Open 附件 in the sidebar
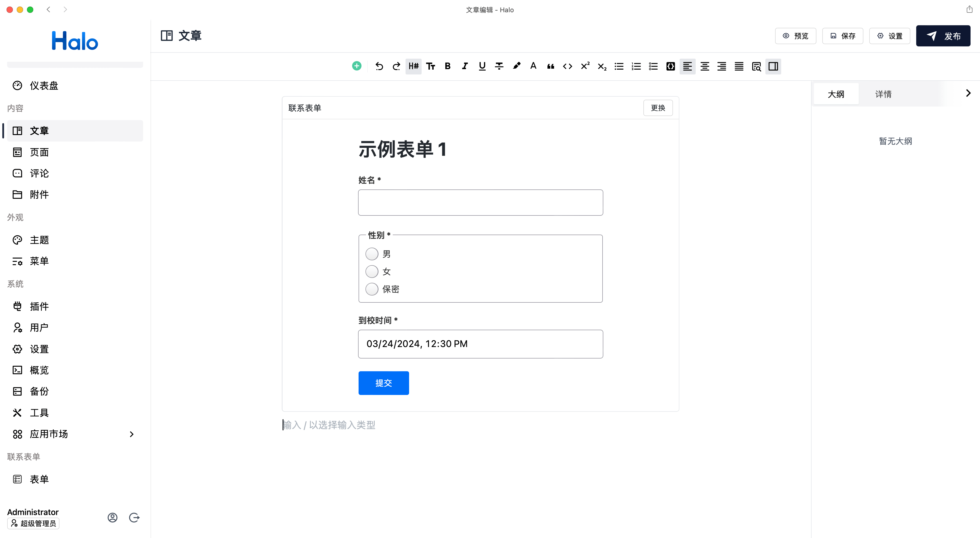This screenshot has width=980, height=538. 75,195
